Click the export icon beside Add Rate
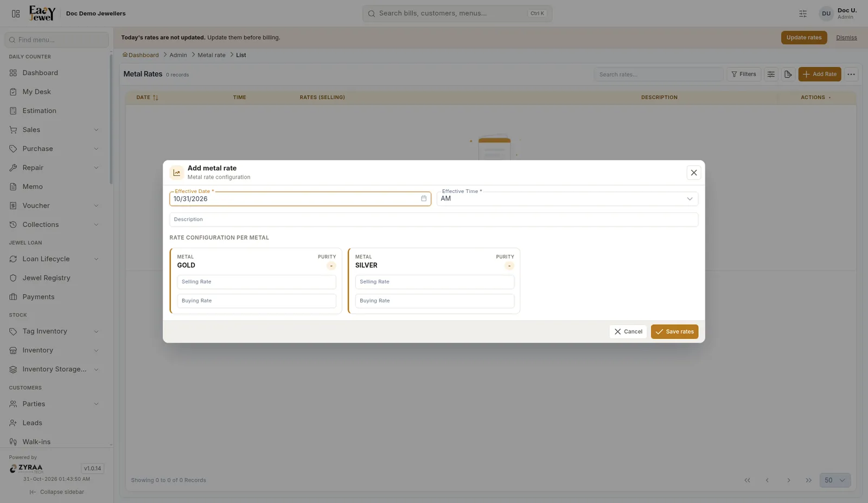 [x=788, y=74]
